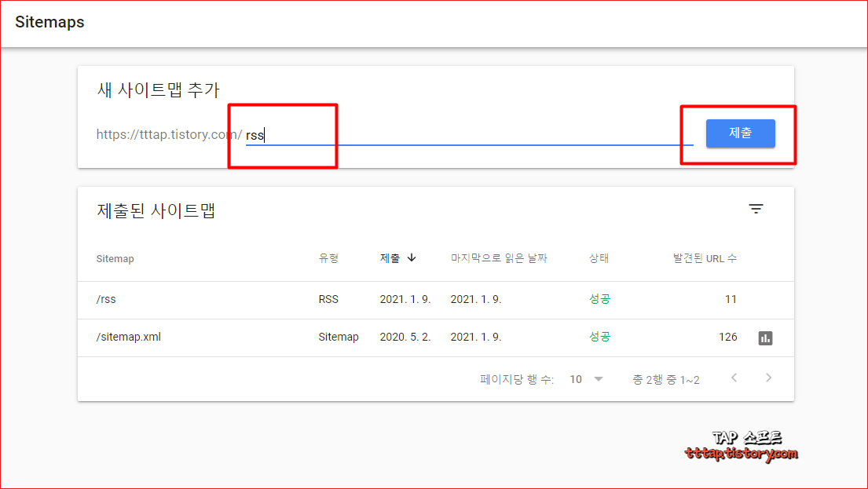Click the Sitemaps page title
This screenshot has width=868, height=489.
[x=49, y=22]
